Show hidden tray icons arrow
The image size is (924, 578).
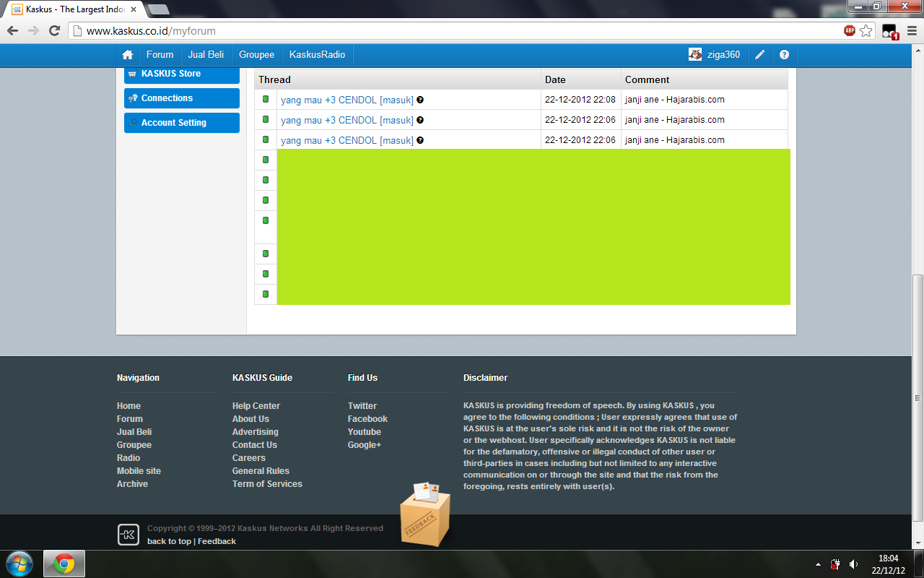(818, 564)
